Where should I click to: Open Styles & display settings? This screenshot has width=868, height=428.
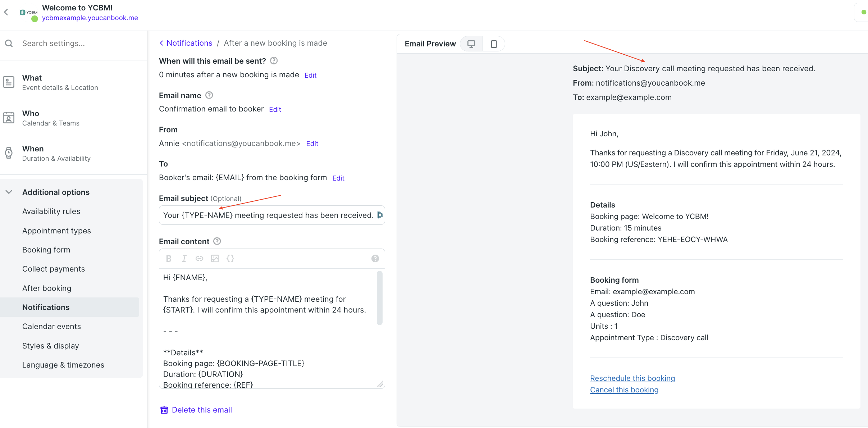click(x=50, y=346)
